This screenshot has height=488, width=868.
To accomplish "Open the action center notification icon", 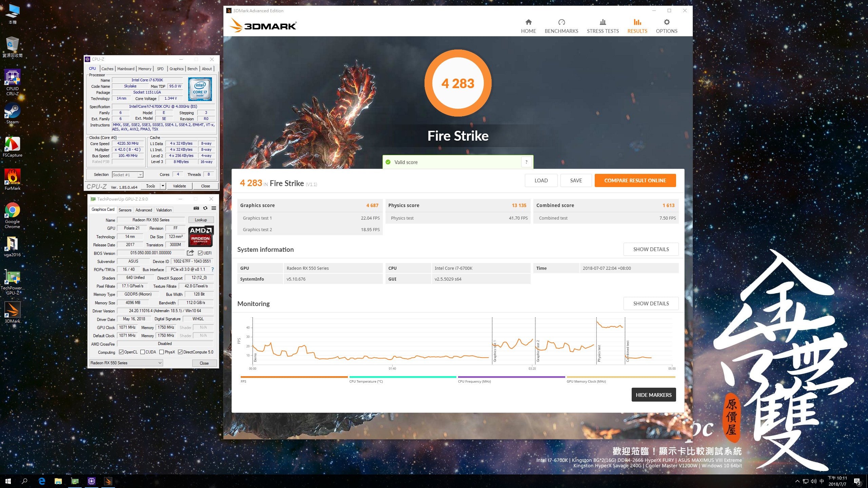I will pyautogui.click(x=857, y=481).
